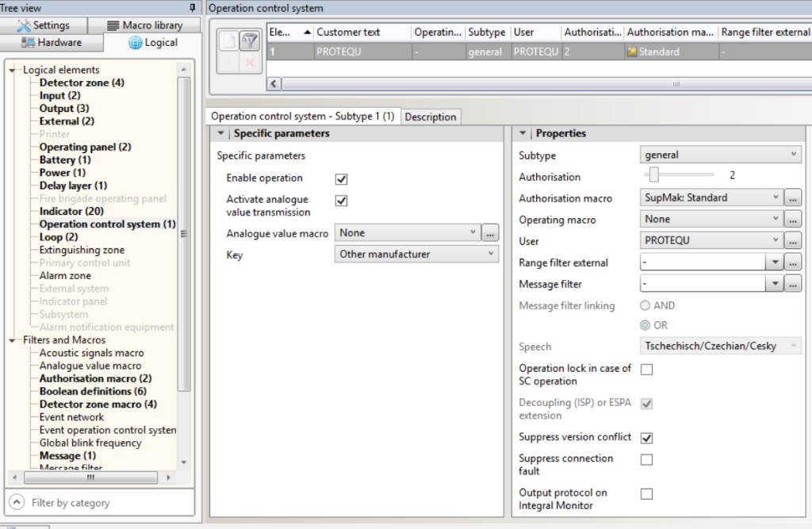Image resolution: width=812 pixels, height=529 pixels.
Task: Click the red X delete icon
Action: [x=250, y=62]
